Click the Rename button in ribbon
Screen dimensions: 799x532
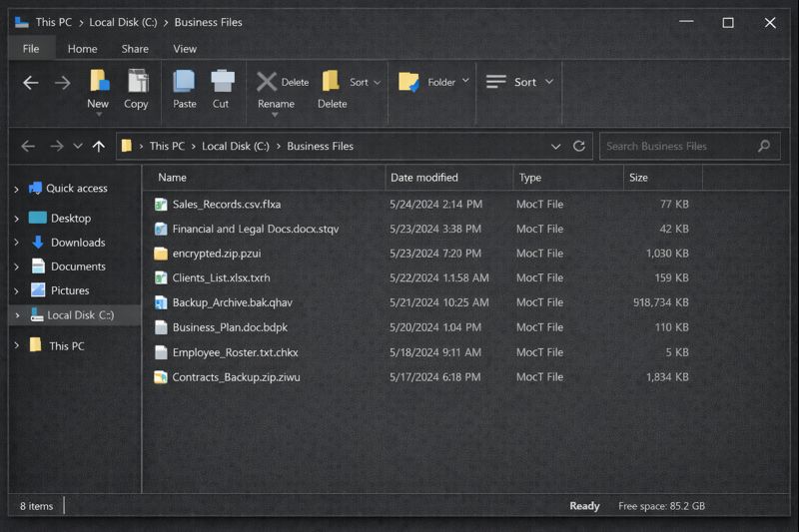tap(276, 104)
